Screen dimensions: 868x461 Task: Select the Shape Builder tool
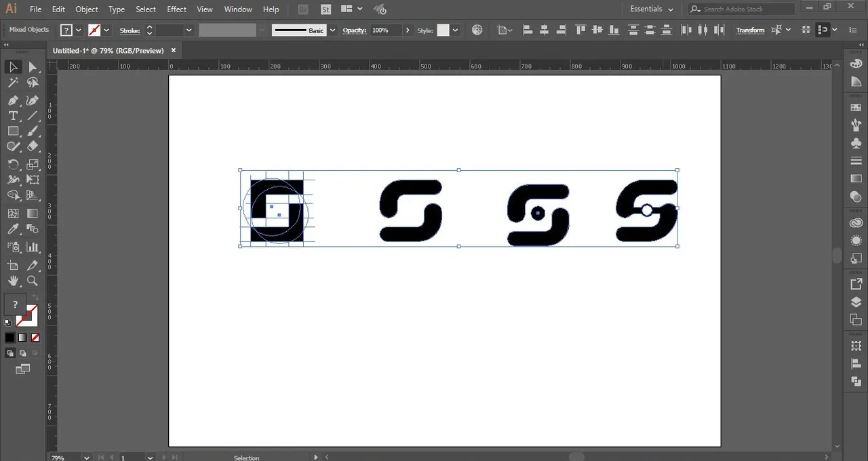click(13, 195)
